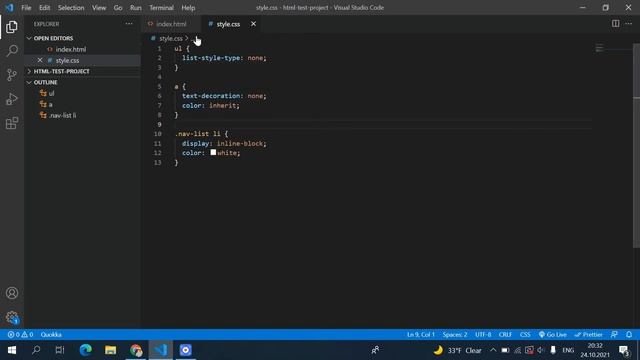The image size is (640, 360).
Task: Open the Explorer view in activity bar
Action: click(12, 27)
